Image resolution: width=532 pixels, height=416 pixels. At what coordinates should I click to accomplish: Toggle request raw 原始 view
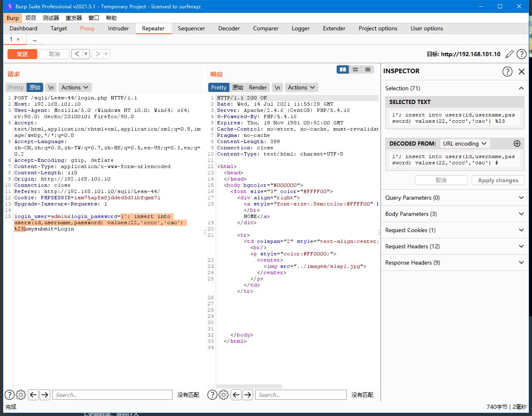pos(35,87)
